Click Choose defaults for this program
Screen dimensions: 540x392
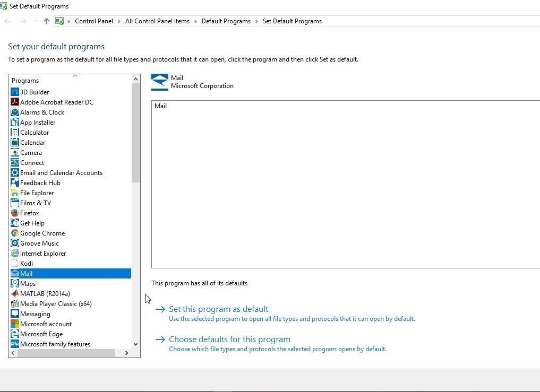[x=229, y=339]
